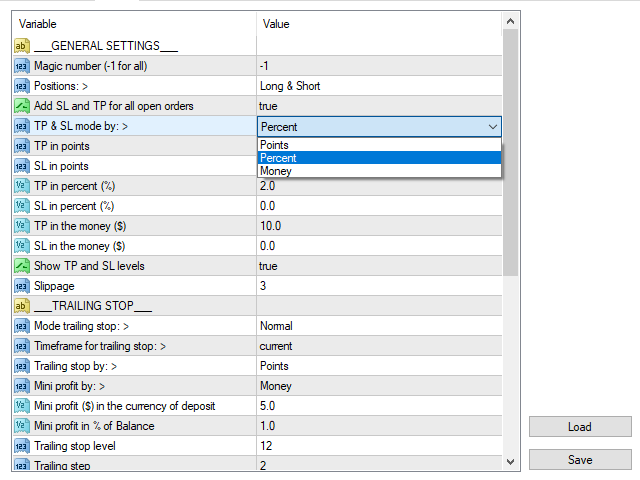
Task: Select the 'SL in points' label
Action: (61, 166)
